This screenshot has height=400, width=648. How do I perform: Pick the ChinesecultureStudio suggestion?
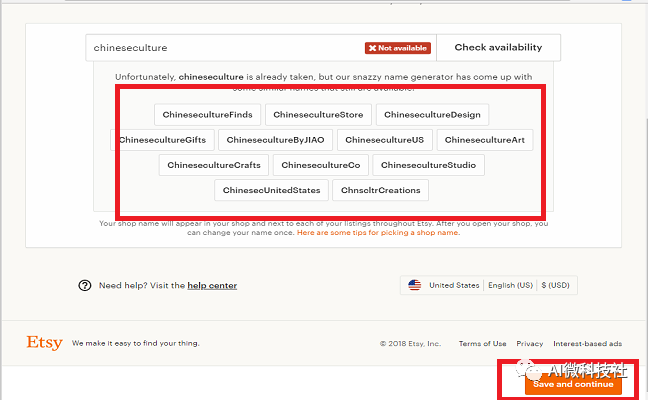coord(429,165)
